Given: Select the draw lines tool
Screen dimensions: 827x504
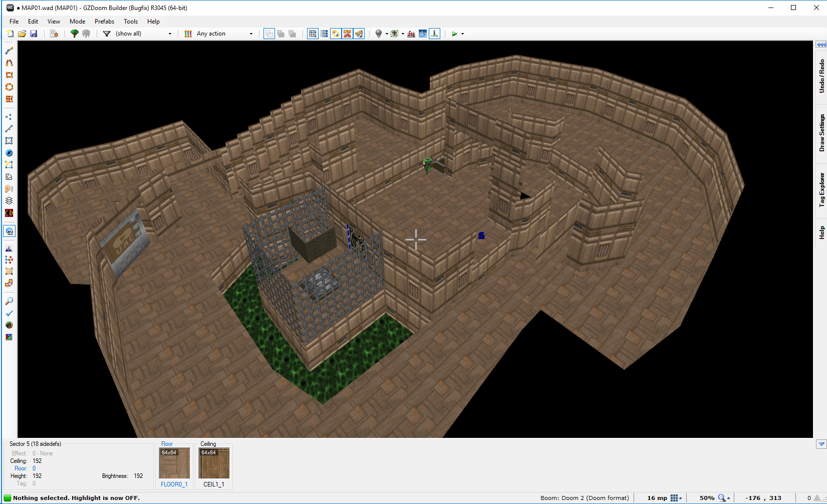Looking at the screenshot, I should pyautogui.click(x=9, y=51).
